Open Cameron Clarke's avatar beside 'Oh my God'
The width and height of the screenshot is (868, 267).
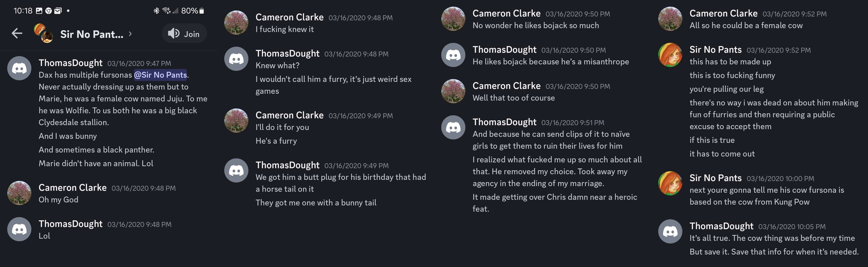click(x=19, y=193)
